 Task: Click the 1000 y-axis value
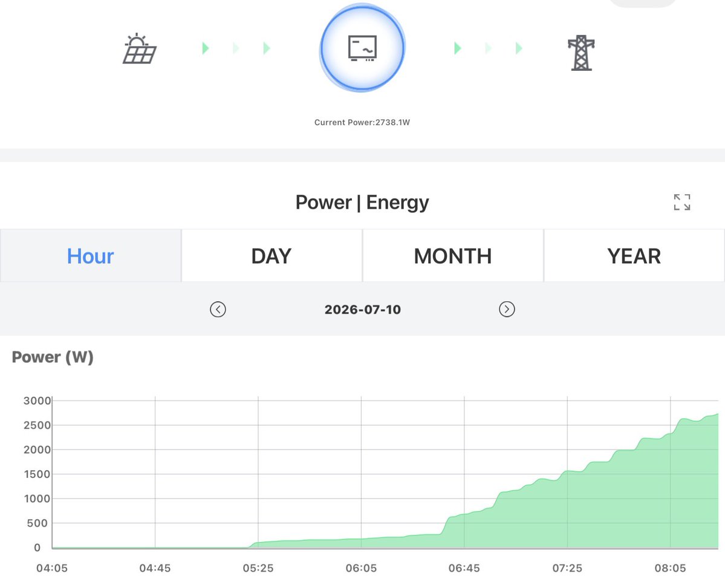point(37,498)
